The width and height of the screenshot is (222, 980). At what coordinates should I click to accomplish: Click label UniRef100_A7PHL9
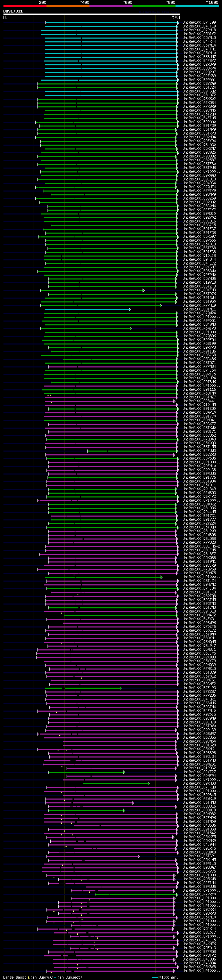[x=199, y=306]
